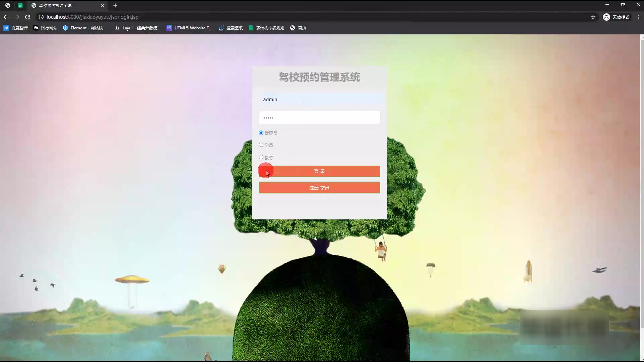Click the address bar URL
Image resolution: width=644 pixels, height=362 pixels.
pyautogui.click(x=92, y=17)
